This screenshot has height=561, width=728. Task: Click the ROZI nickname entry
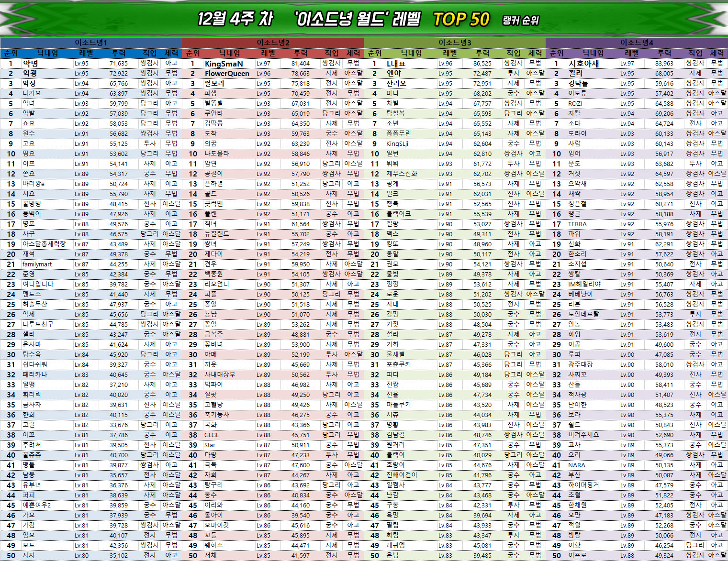tap(575, 103)
